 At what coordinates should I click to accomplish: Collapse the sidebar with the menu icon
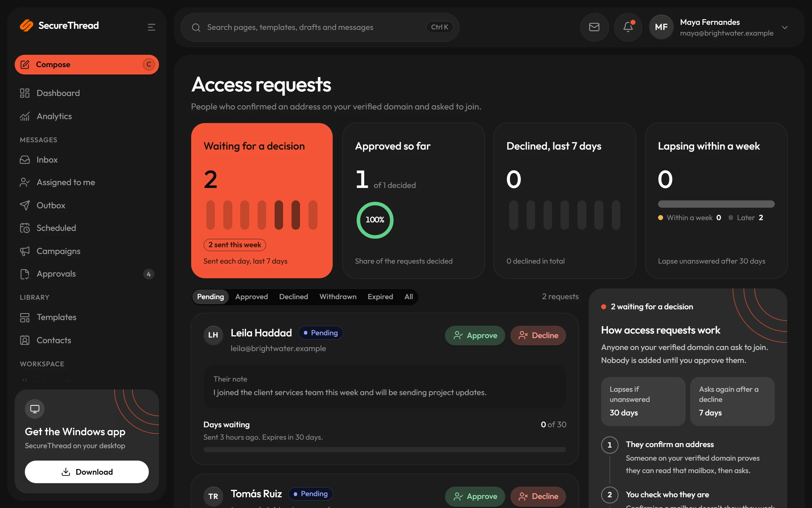pyautogui.click(x=151, y=27)
